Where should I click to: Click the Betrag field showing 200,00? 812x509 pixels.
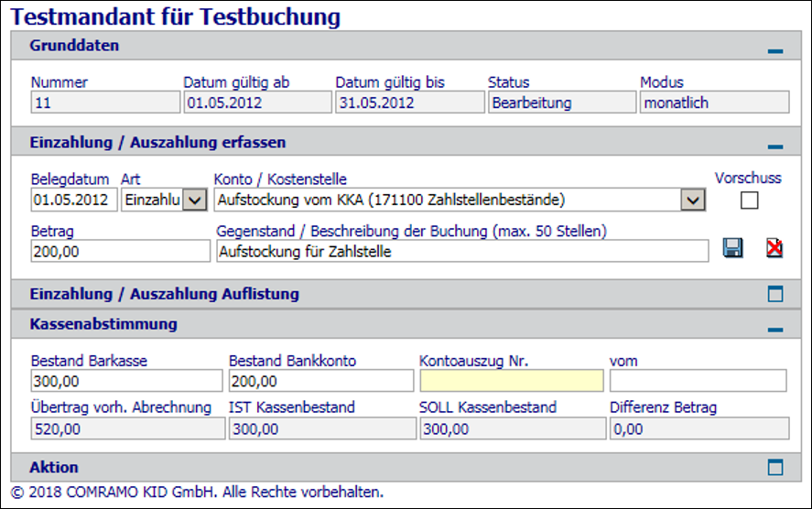[121, 251]
